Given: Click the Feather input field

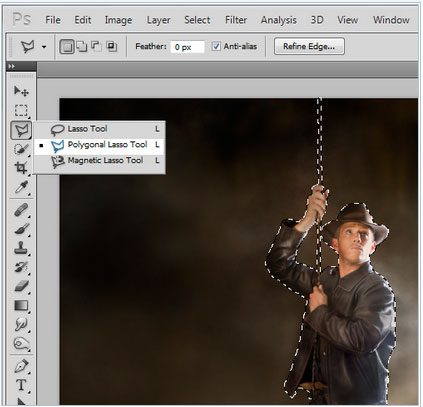Looking at the screenshot, I should 187,47.
